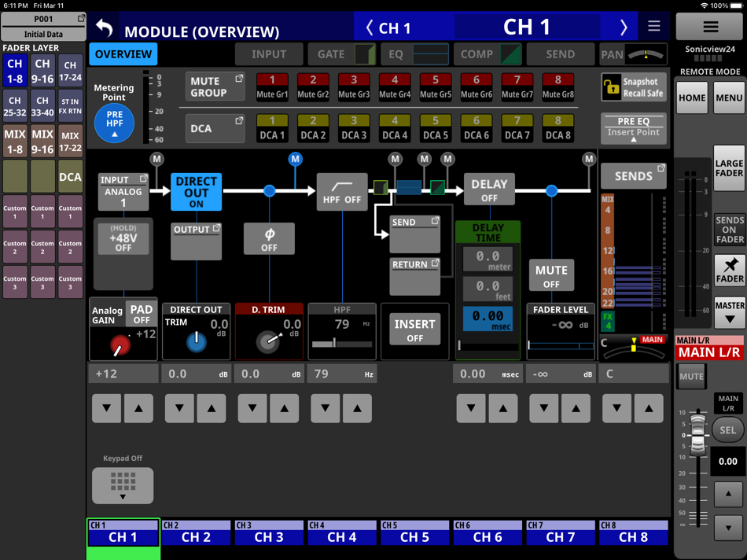Switch to the GATE tab
The height and width of the screenshot is (560, 747).
(342, 53)
